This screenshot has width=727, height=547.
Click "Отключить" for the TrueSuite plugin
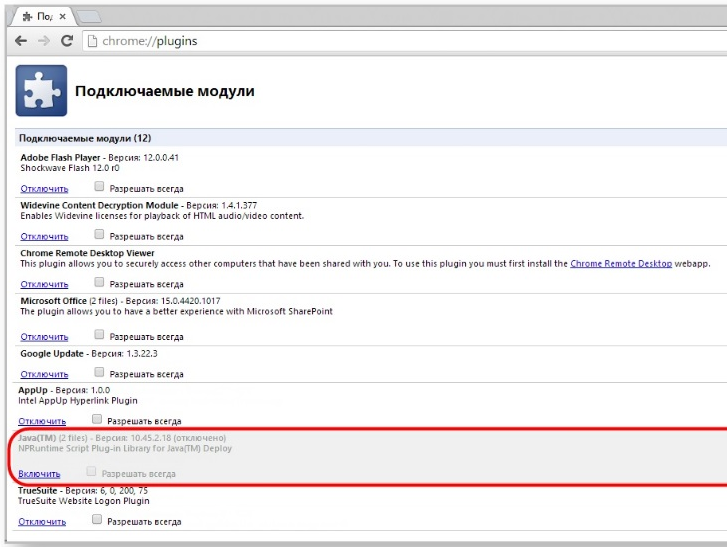coord(42,522)
